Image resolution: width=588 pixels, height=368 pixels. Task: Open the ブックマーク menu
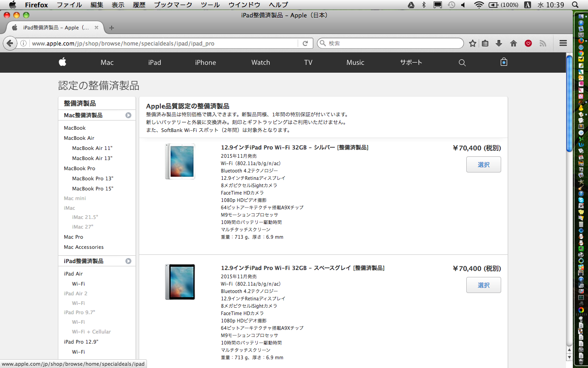coord(173,5)
